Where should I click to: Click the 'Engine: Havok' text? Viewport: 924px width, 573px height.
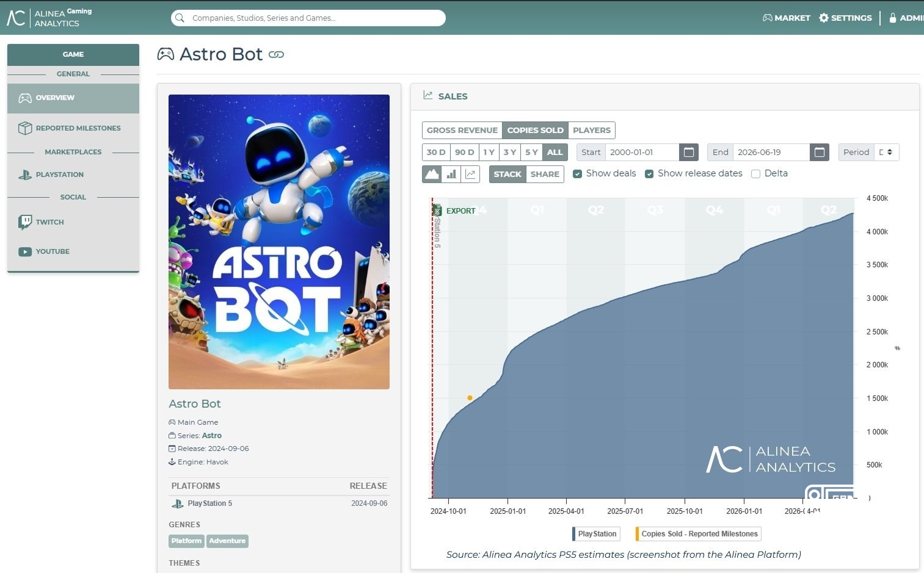click(203, 462)
